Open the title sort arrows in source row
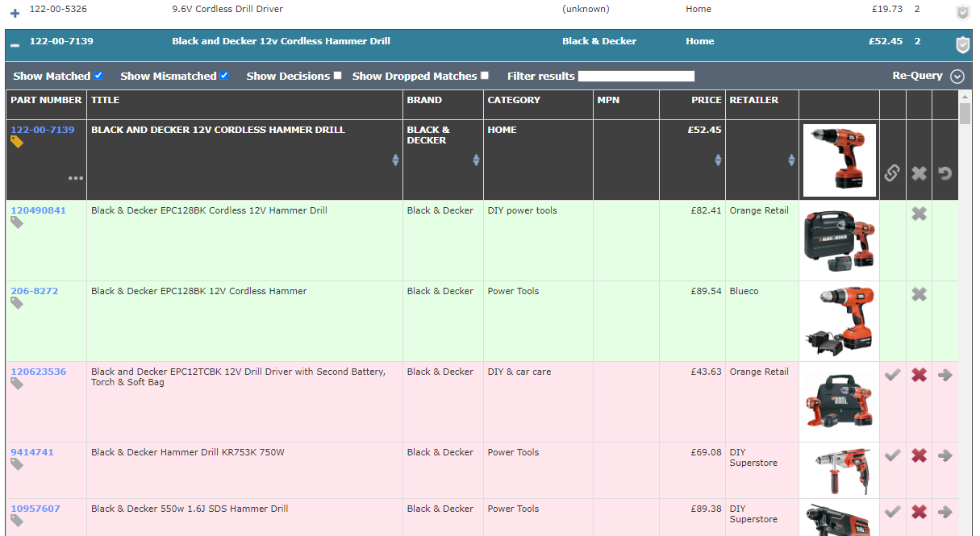Image resolution: width=980 pixels, height=536 pixels. pyautogui.click(x=395, y=160)
